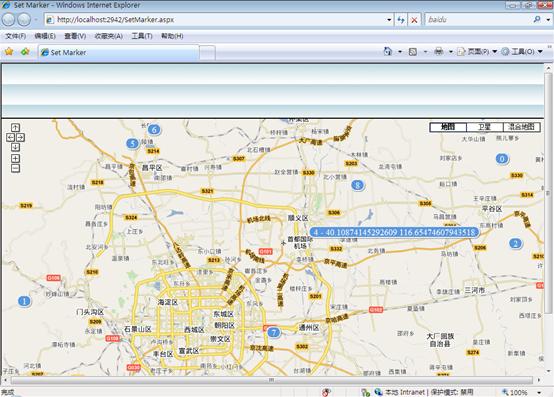Viewport: 554px width, 397px height.
Task: Switch map to 地图 view
Action: (x=448, y=127)
